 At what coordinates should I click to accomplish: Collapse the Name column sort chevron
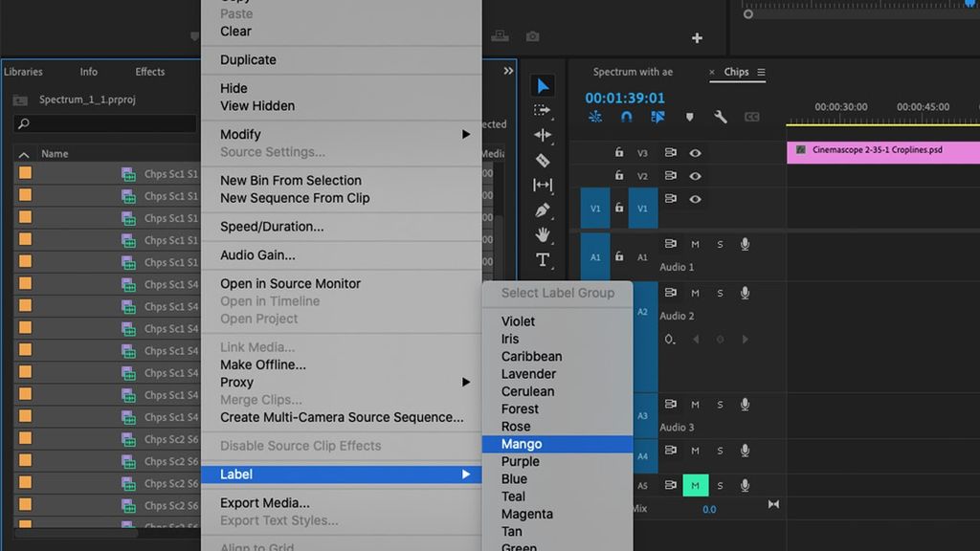coord(22,153)
